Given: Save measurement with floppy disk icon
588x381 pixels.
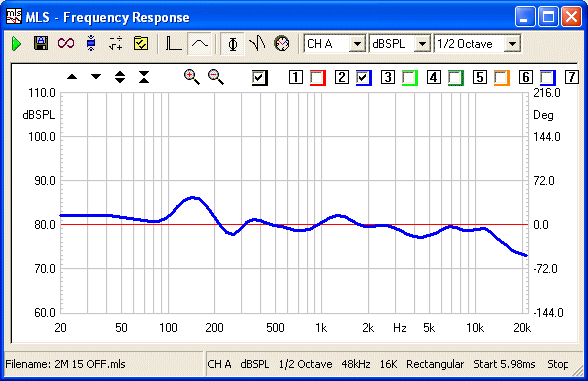Looking at the screenshot, I should tap(41, 44).
